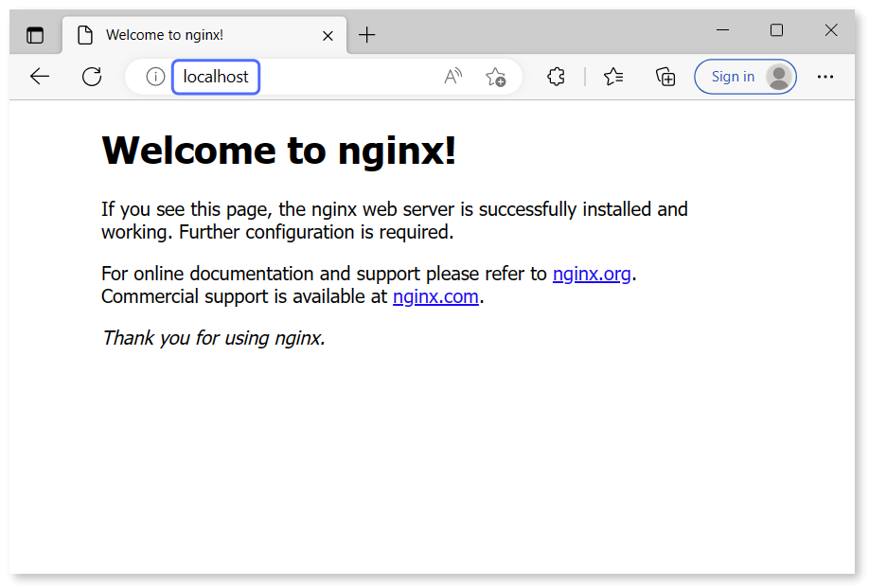The image size is (869, 588).
Task: Open the Collections icon
Action: (x=665, y=77)
